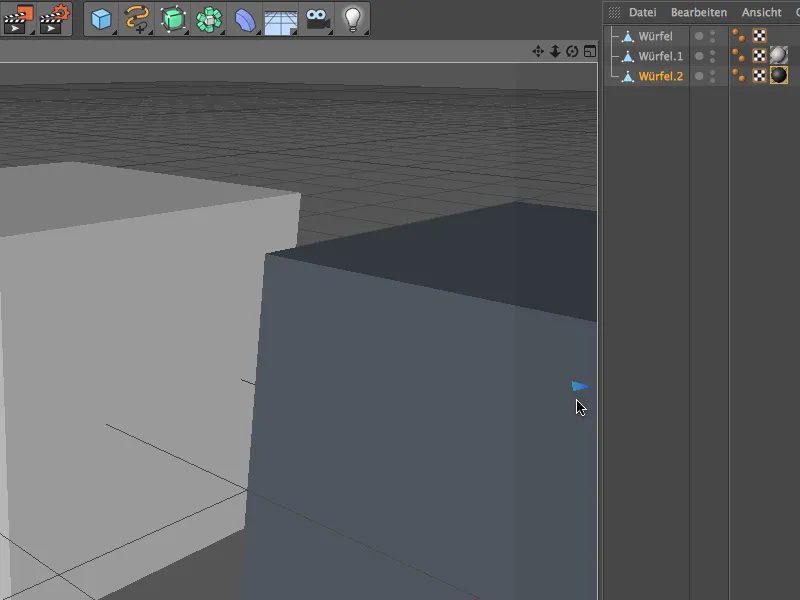Click the viewport zoom camera icon

(x=555, y=52)
